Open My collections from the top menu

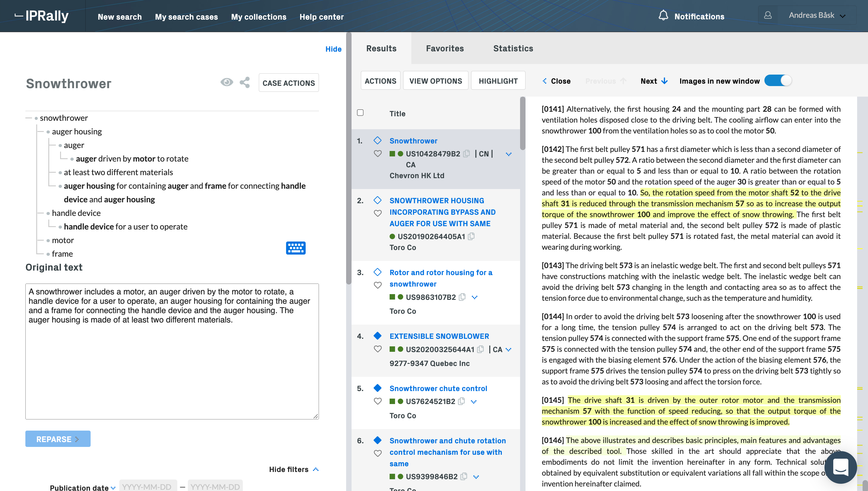pos(258,17)
